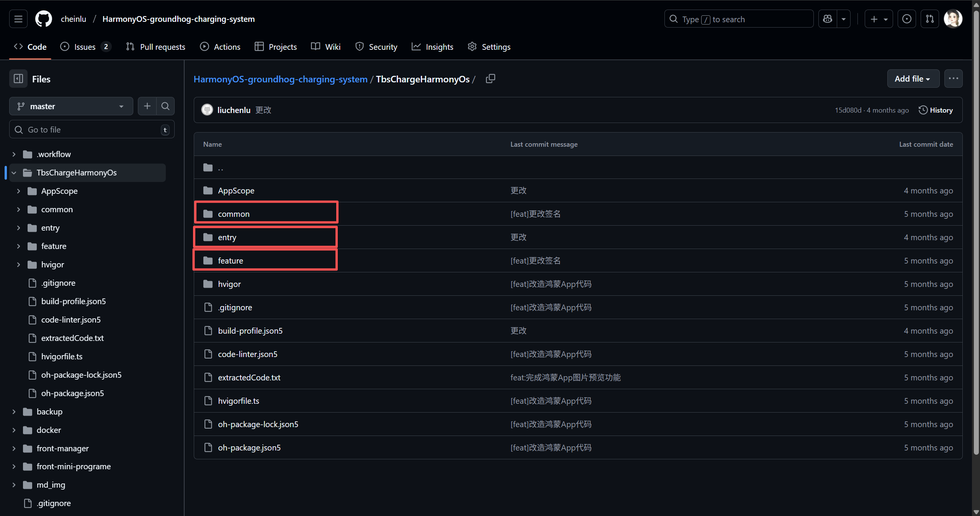Open the Add file dropdown

pos(913,79)
